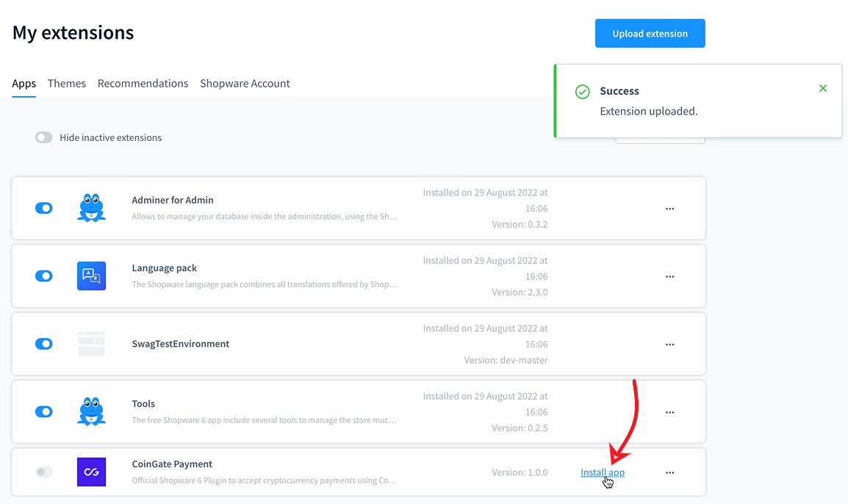Click the Install app link
Screen dimensions: 848x504
coord(603,472)
